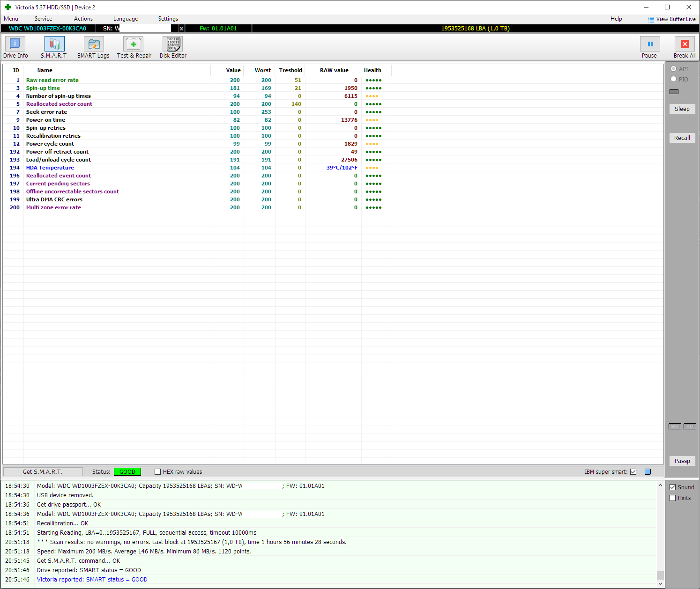700x589 pixels.
Task: Click the RAW value column header
Action: pos(334,70)
